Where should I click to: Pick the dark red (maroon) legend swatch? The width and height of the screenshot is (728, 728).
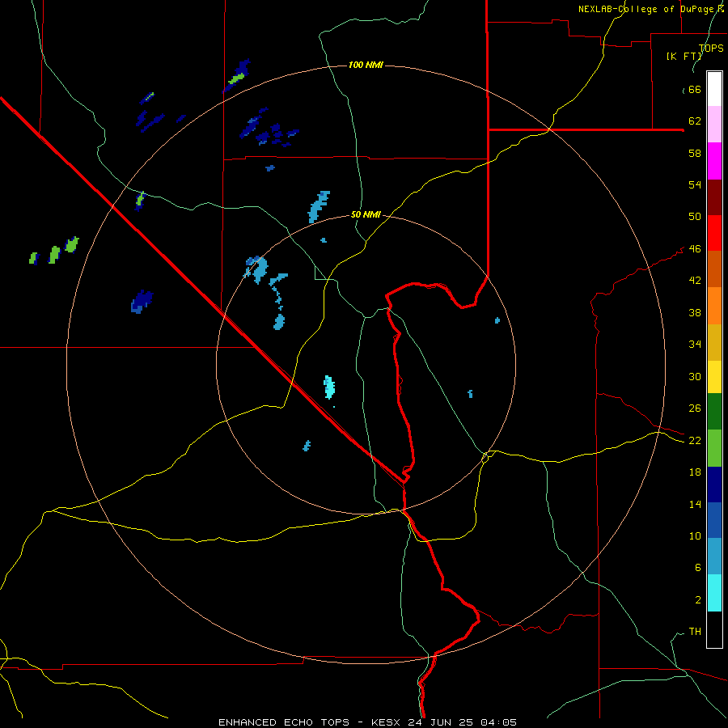click(714, 197)
